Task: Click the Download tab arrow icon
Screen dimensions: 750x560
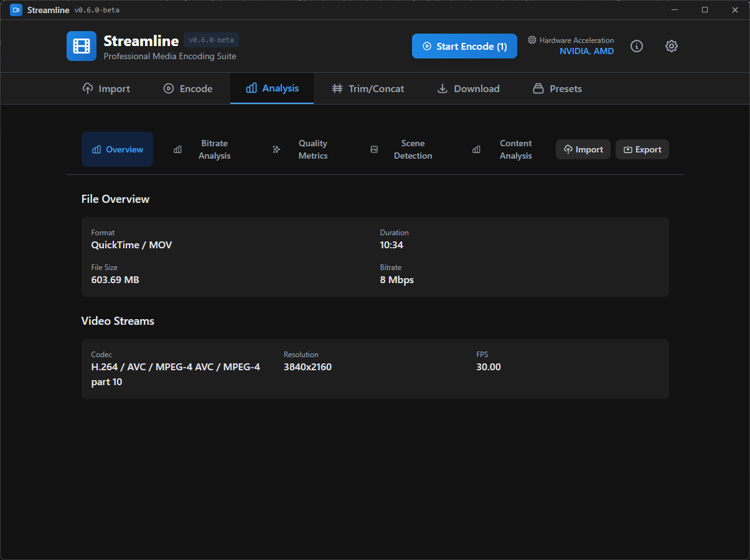Action: point(444,88)
